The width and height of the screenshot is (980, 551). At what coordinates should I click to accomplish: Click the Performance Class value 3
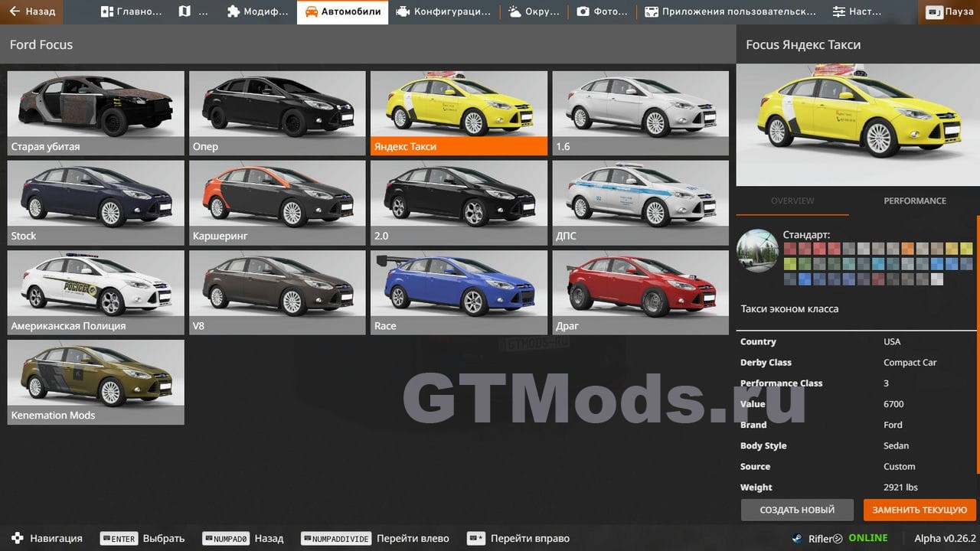click(886, 383)
